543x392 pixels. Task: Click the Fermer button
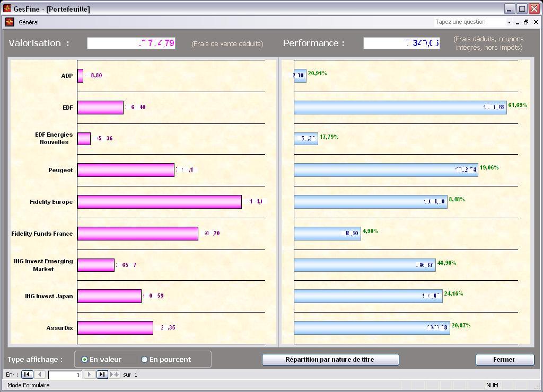pos(505,360)
